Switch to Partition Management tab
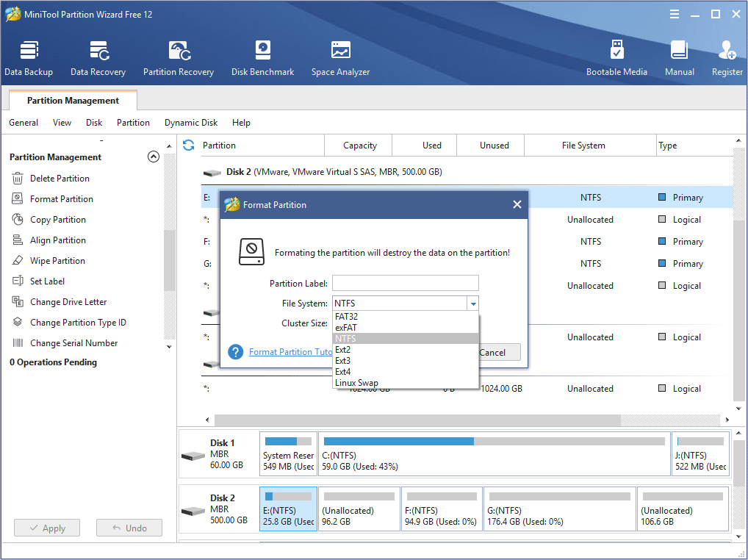 (x=73, y=100)
